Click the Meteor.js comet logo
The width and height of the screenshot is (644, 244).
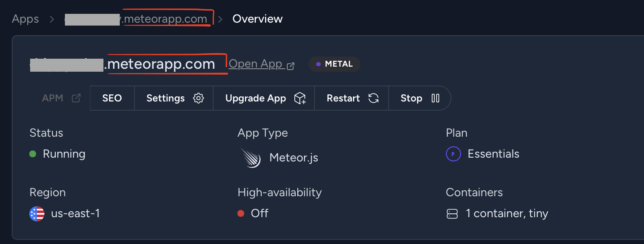point(251,158)
